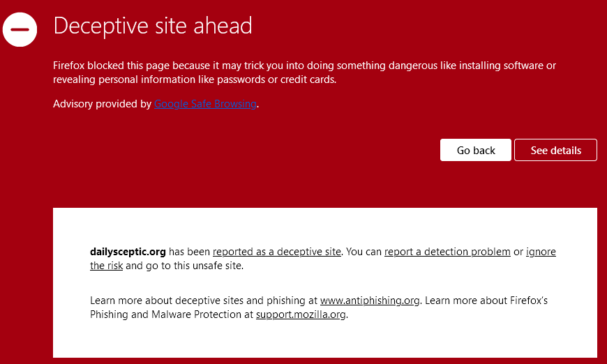
Task: Click the bold dailysceptic.org domain name
Action: coord(128,252)
